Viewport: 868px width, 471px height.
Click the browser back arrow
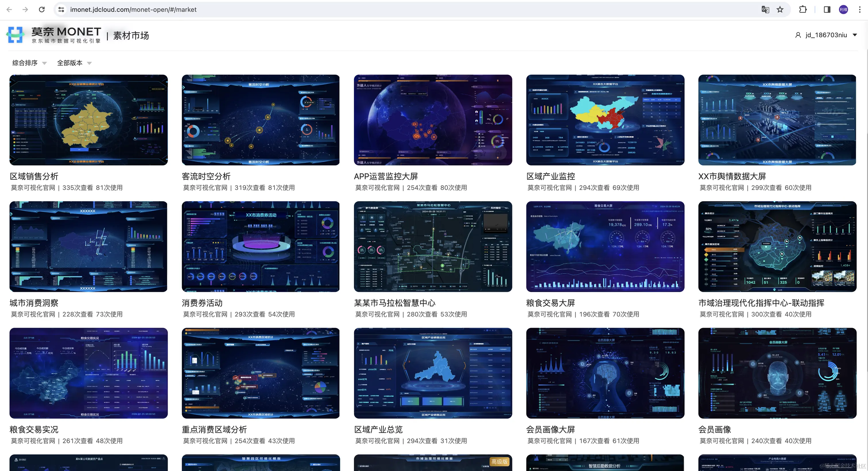coord(9,9)
